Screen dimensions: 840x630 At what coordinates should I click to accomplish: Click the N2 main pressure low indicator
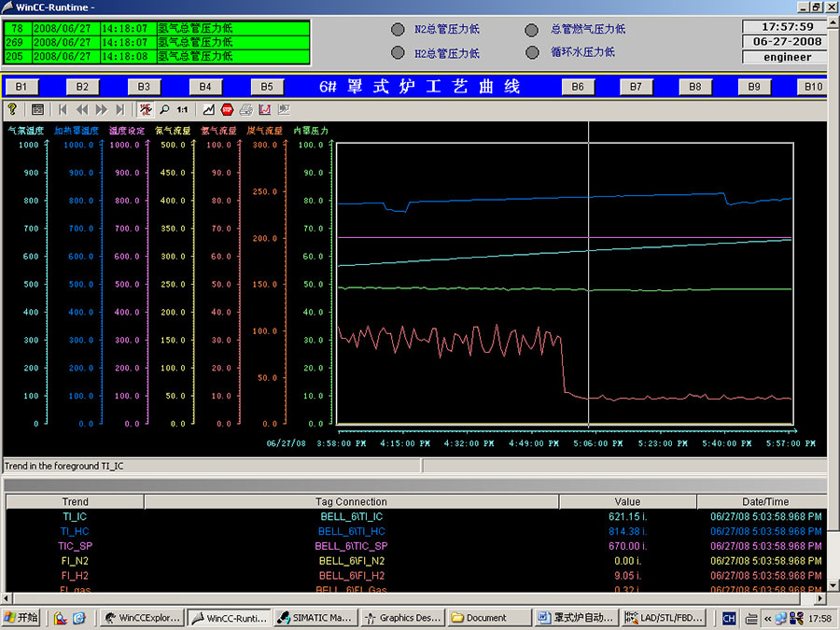point(398,30)
